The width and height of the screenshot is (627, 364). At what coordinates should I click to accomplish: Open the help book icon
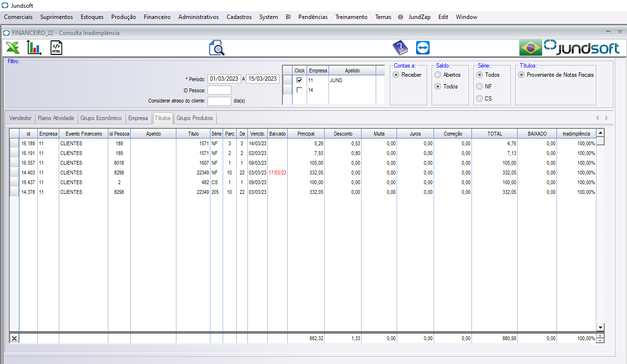click(x=400, y=48)
